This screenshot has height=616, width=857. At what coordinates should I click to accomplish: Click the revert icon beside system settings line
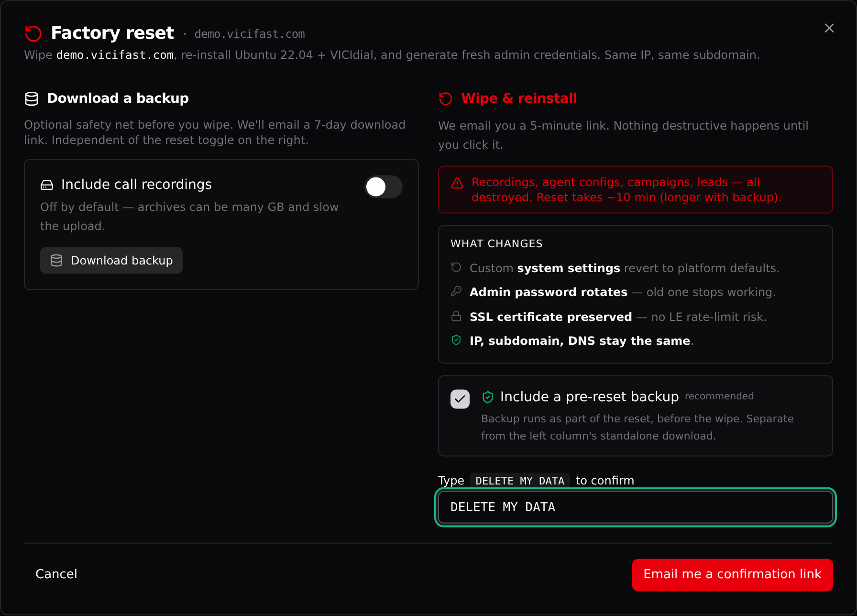pyautogui.click(x=456, y=267)
